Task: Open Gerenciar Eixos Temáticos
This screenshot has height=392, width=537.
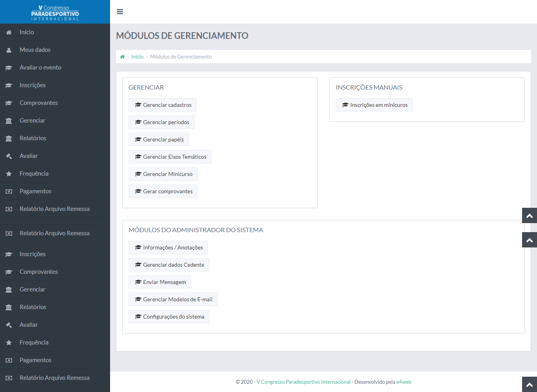Action: tap(170, 157)
